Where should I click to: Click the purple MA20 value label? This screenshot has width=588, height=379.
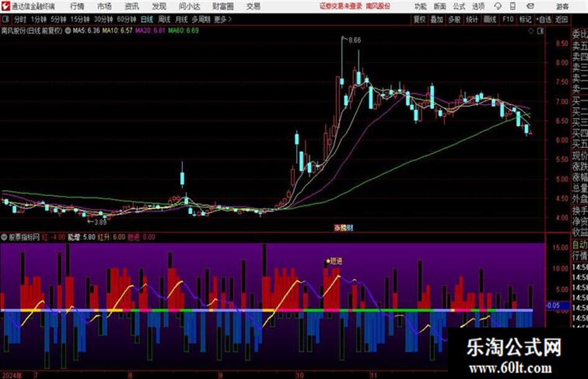click(151, 30)
